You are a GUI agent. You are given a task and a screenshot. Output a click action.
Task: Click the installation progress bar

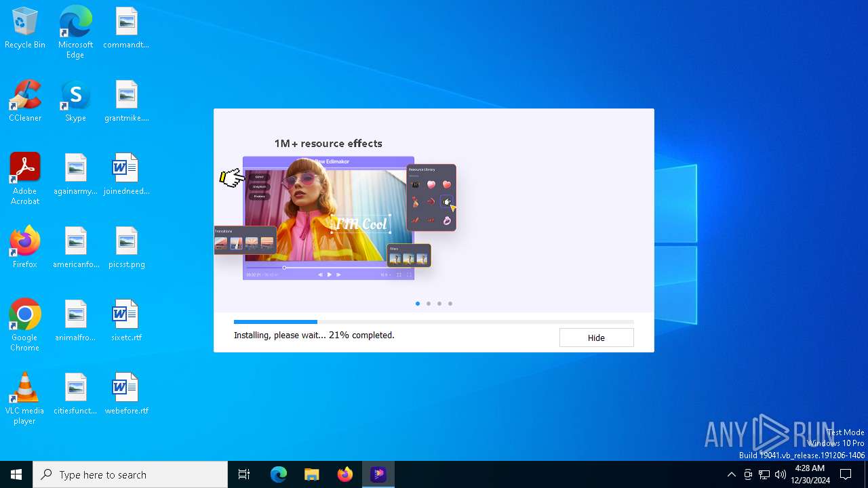coord(433,322)
